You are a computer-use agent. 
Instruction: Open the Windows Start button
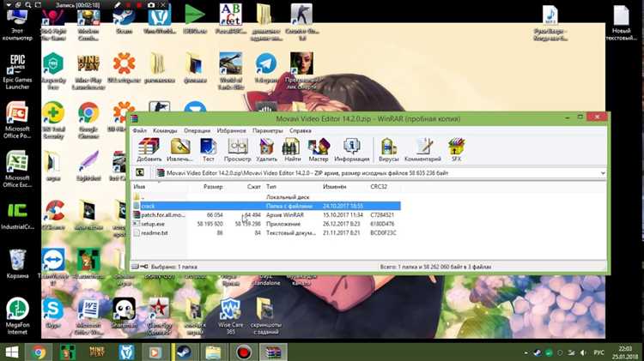(12, 352)
